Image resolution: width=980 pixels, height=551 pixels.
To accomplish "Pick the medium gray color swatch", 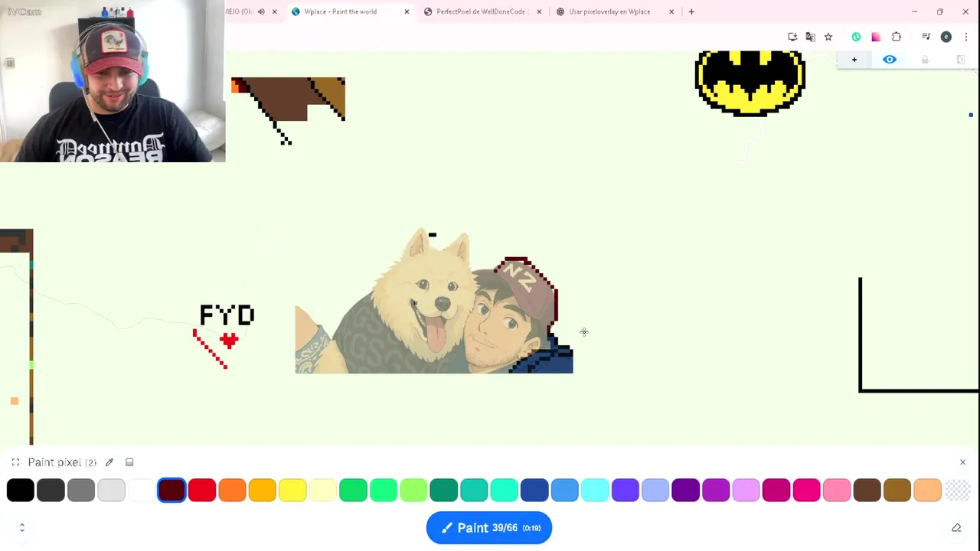I will 81,490.
